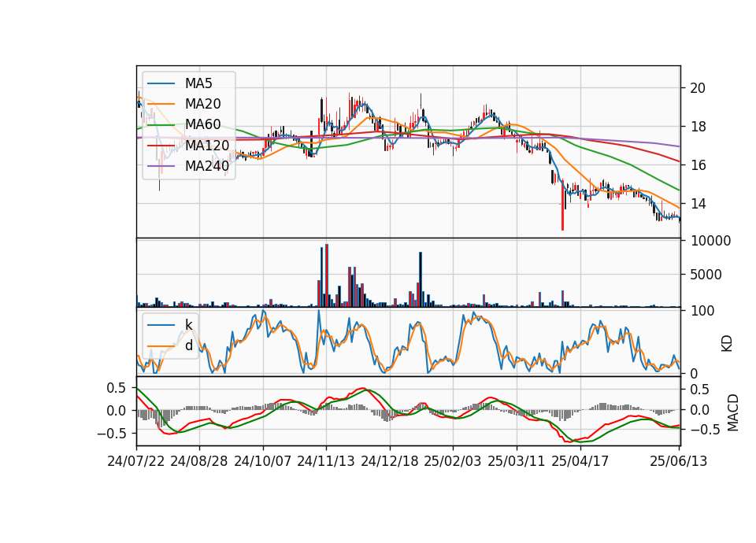Click the left MACD axis value 0.5
The width and height of the screenshot is (756, 543).
117,388
